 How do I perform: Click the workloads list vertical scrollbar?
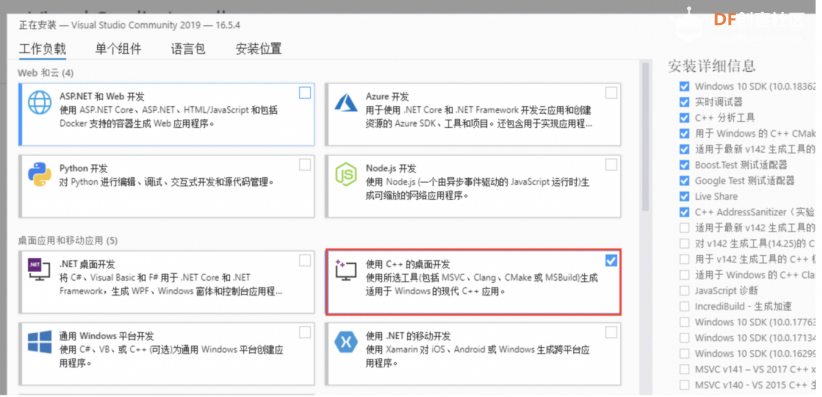point(645,136)
